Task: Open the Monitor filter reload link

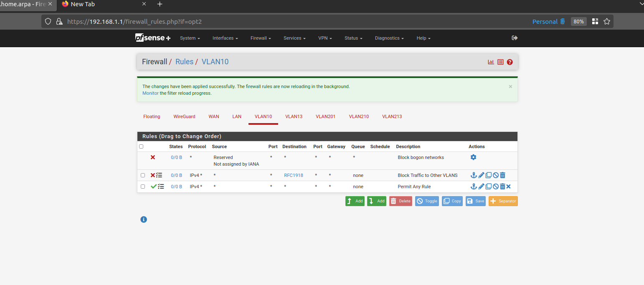Action: [x=150, y=93]
